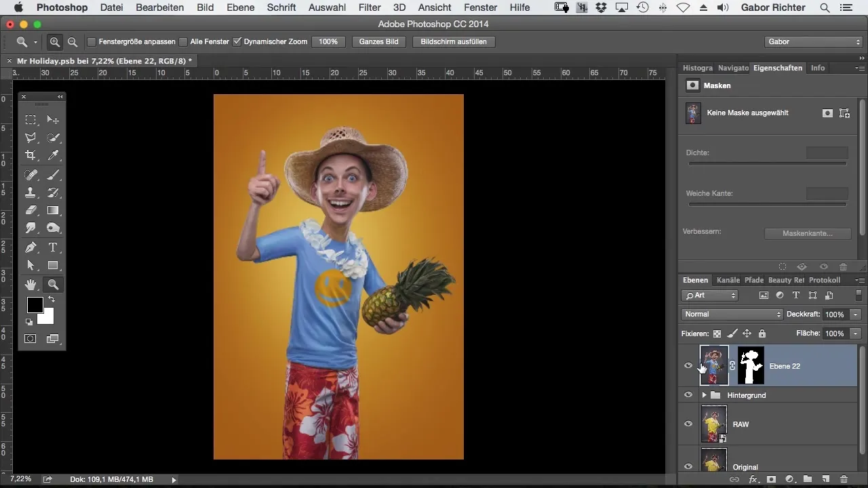The width and height of the screenshot is (868, 488).
Task: Select the Gradient tool
Action: tap(53, 211)
